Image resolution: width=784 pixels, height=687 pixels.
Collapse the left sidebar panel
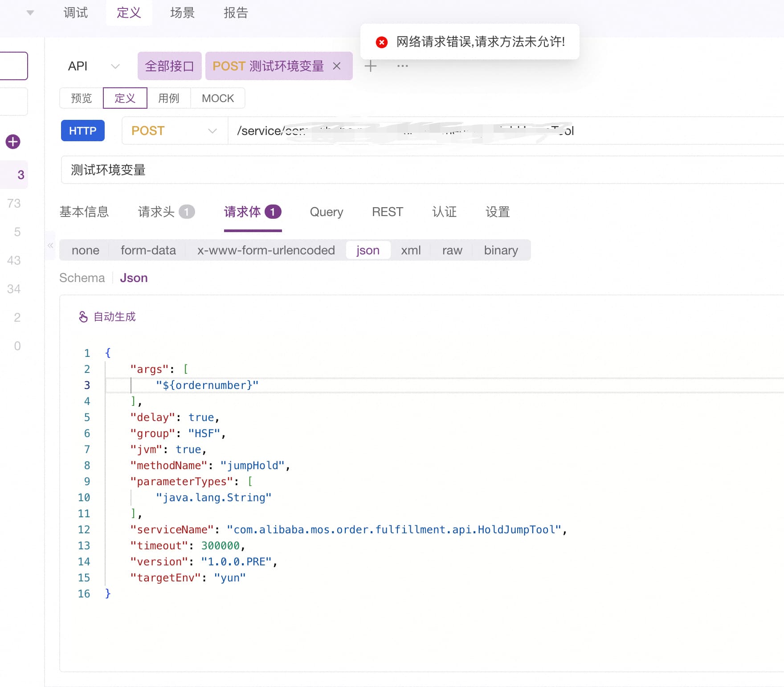pos(50,245)
